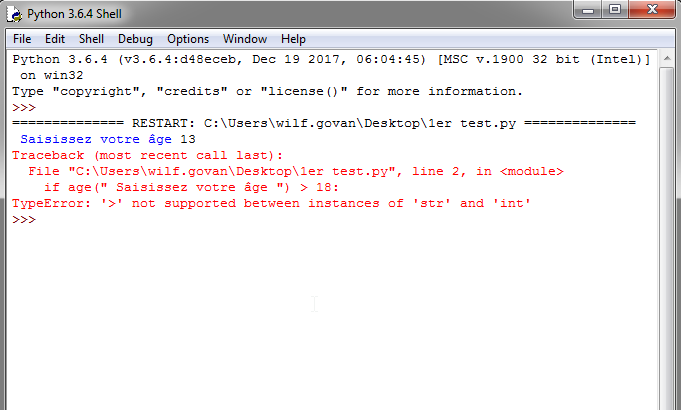
Task: Open the Debug menu
Action: click(135, 39)
